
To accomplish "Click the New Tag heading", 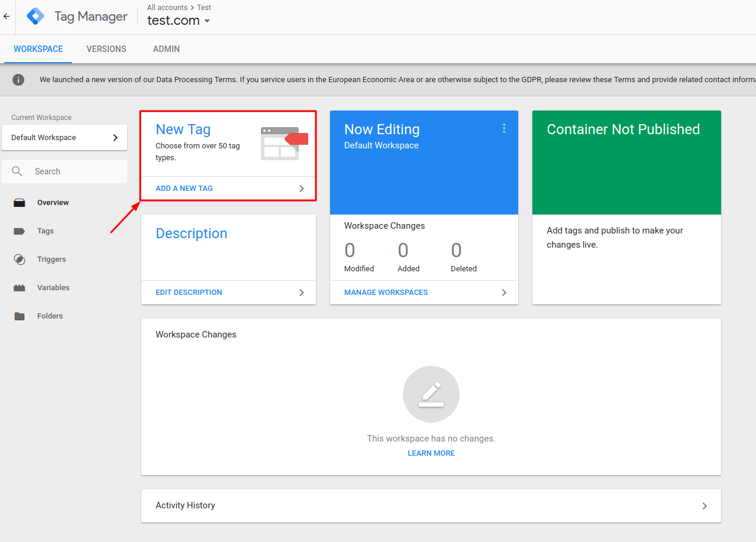I will point(183,129).
